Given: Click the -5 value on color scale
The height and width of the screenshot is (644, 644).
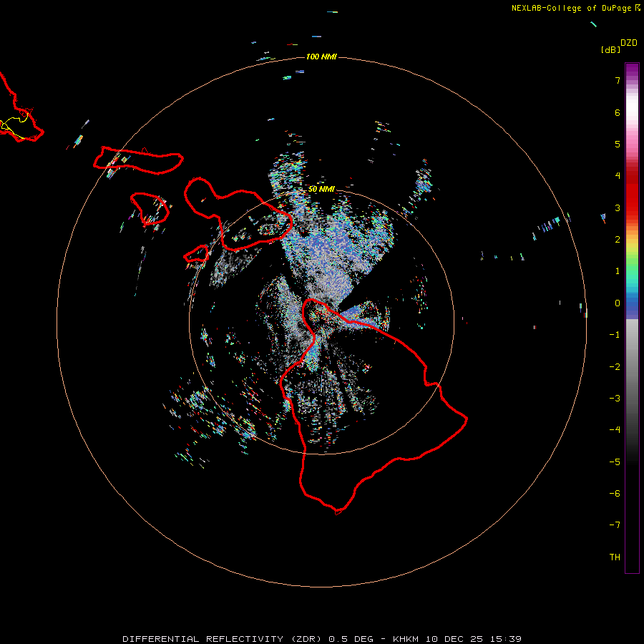Looking at the screenshot, I should [x=615, y=462].
